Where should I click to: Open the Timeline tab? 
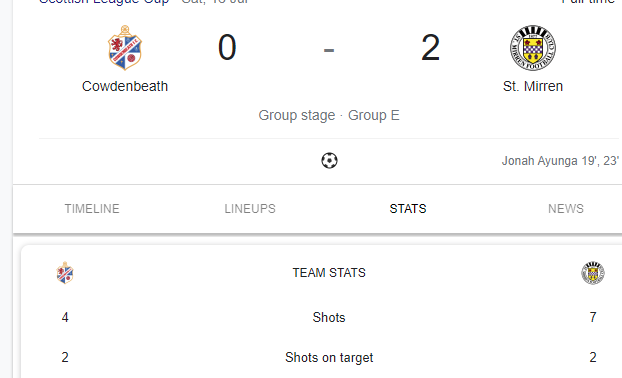tap(92, 209)
